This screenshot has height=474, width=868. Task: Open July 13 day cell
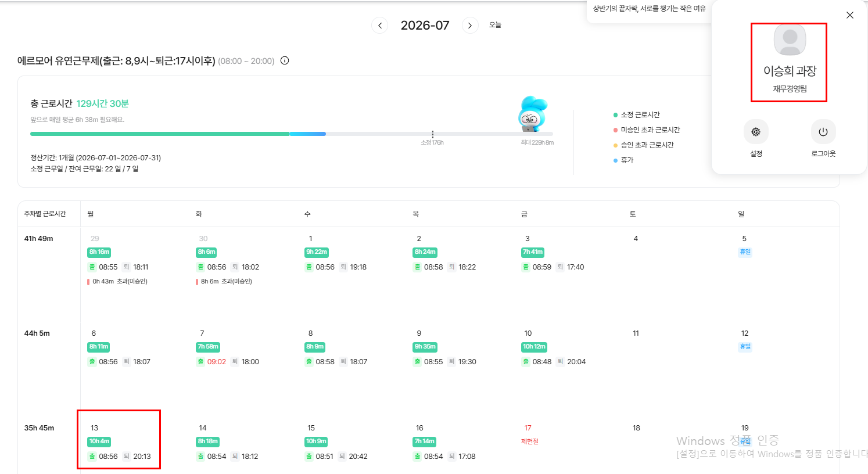click(119, 439)
